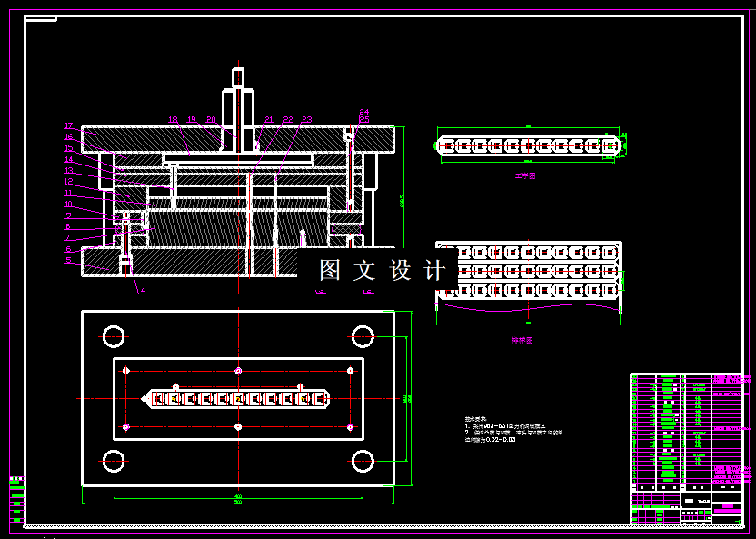Select part number label 21

[x=269, y=120]
